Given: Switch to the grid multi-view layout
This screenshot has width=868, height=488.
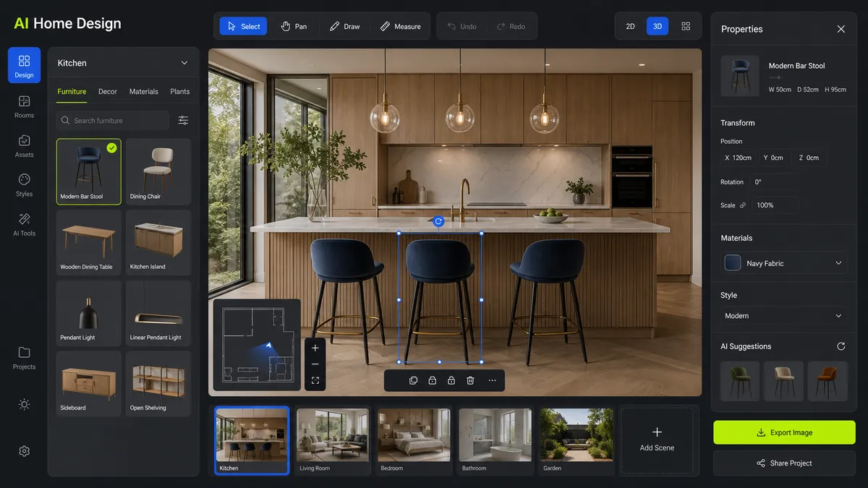Looking at the screenshot, I should click(x=686, y=26).
